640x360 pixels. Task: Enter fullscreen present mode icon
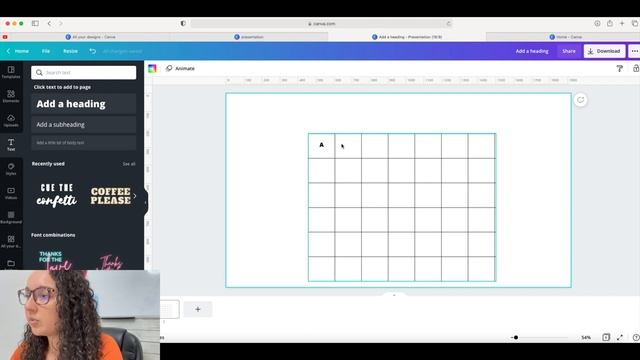click(x=620, y=337)
